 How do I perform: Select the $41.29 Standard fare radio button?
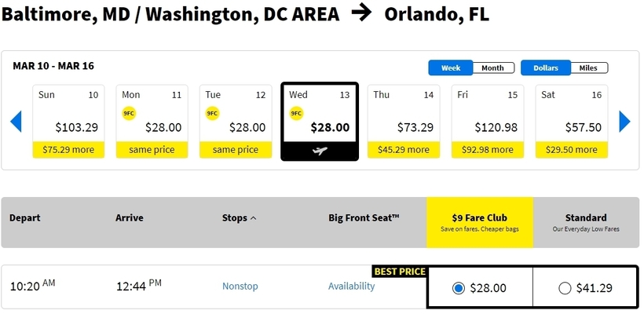(x=565, y=288)
